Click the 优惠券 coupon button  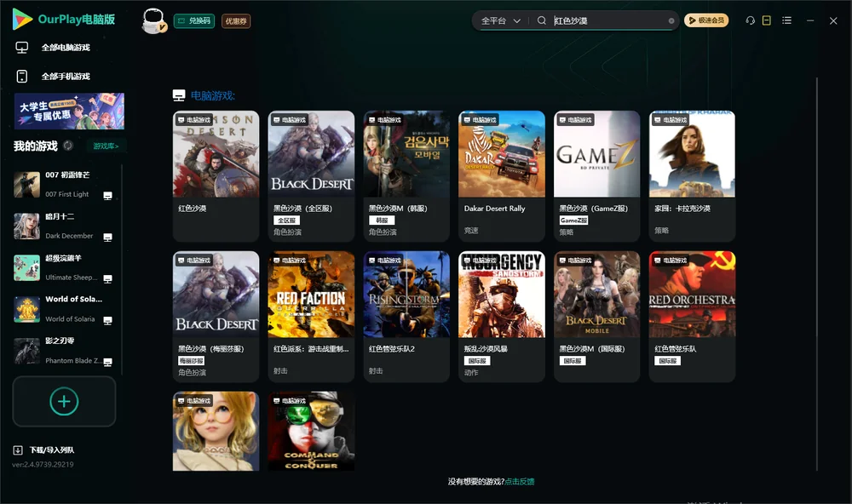(236, 21)
